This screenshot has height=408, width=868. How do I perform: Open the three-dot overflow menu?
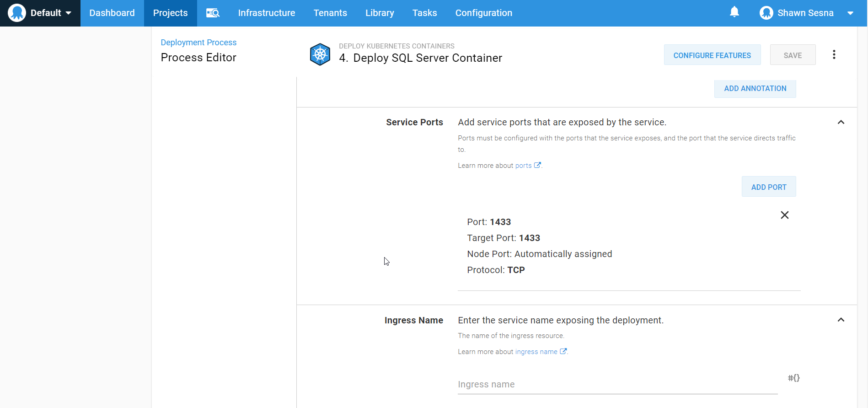[x=834, y=55]
